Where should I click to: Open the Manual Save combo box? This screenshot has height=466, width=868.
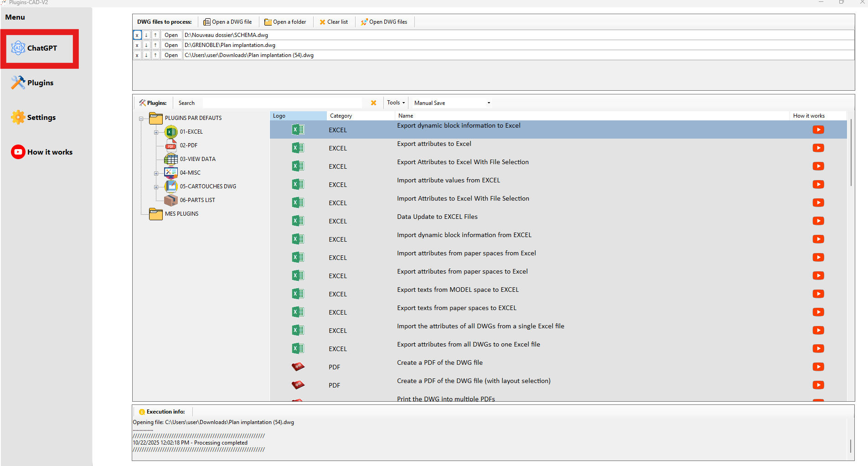tap(451, 103)
